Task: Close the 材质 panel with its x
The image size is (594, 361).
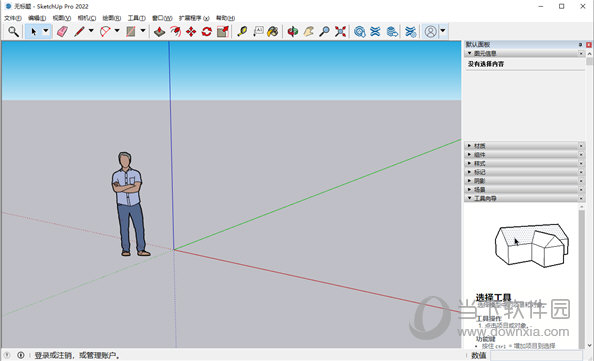Action: click(581, 146)
